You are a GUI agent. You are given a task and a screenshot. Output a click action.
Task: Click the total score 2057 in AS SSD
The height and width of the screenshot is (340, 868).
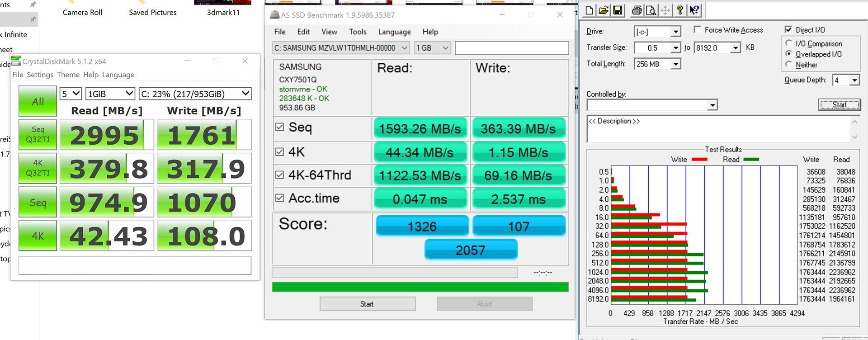(x=471, y=250)
